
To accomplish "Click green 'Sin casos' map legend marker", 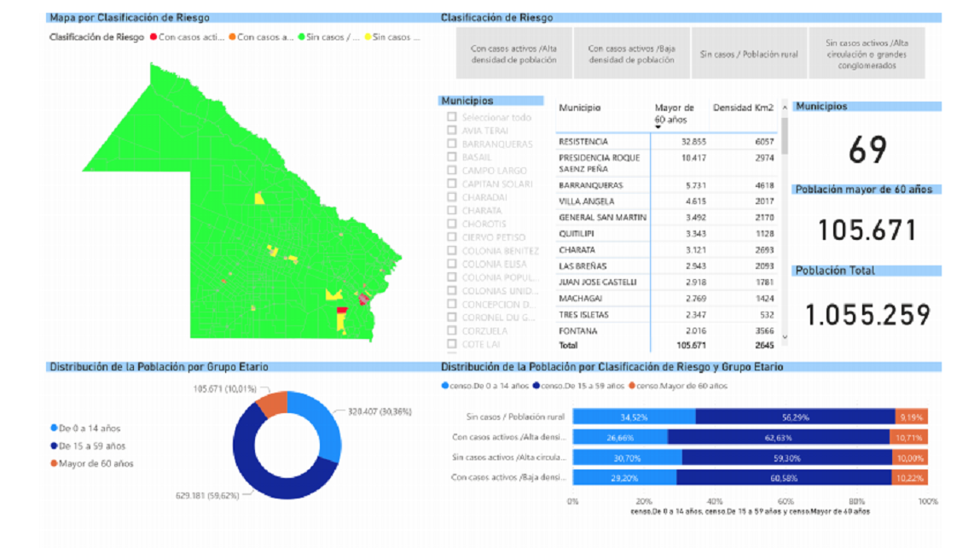I will [301, 37].
